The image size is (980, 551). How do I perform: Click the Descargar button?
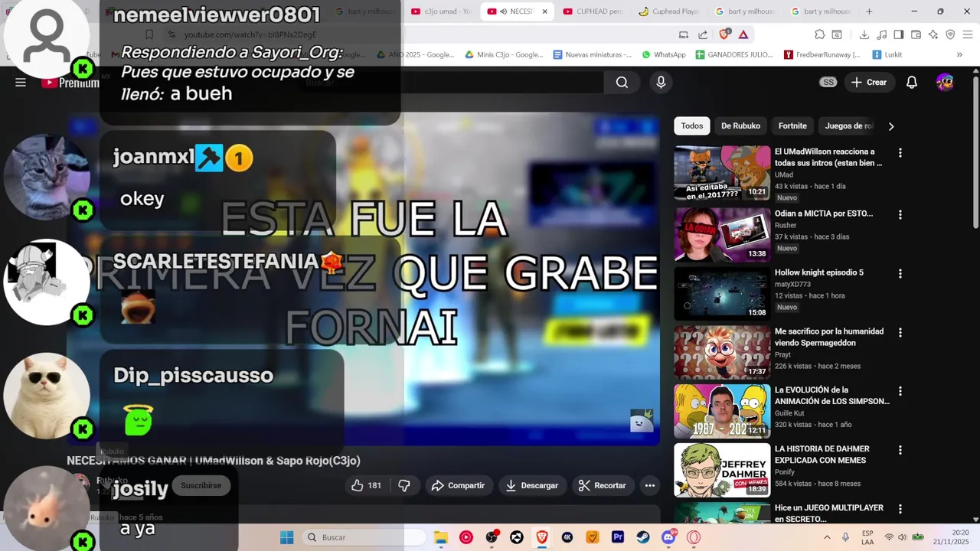click(531, 485)
